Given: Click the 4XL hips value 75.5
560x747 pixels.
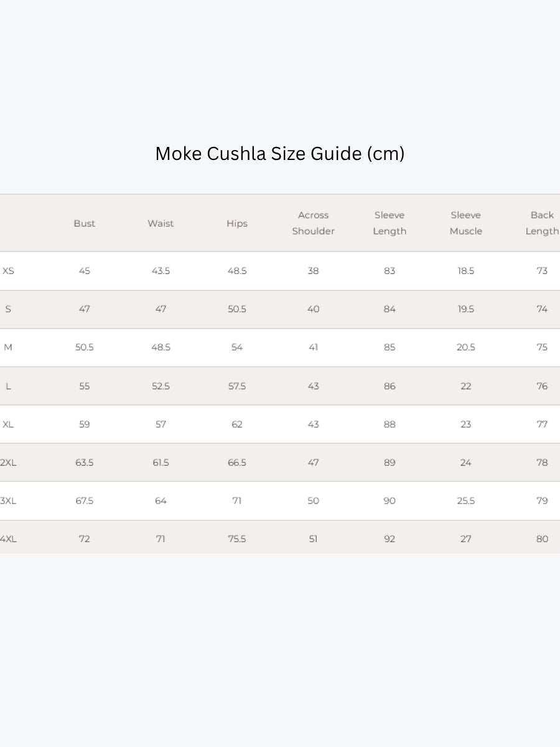Looking at the screenshot, I should coord(237,539).
